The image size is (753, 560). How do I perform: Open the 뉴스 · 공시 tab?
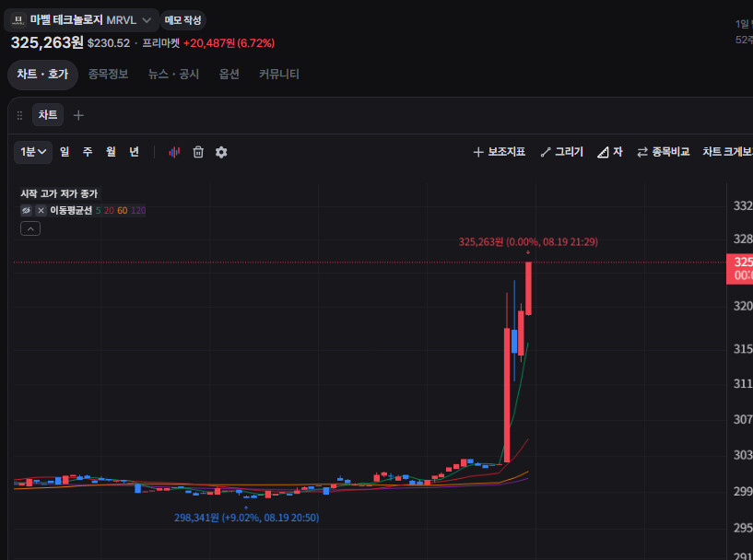[x=173, y=75]
